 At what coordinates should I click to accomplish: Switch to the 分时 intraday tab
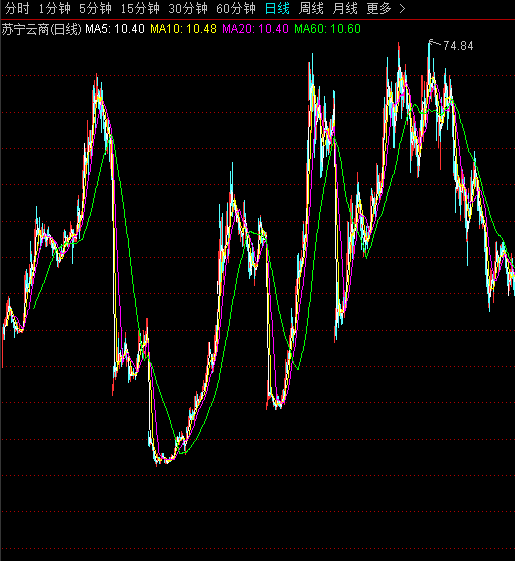tap(17, 9)
